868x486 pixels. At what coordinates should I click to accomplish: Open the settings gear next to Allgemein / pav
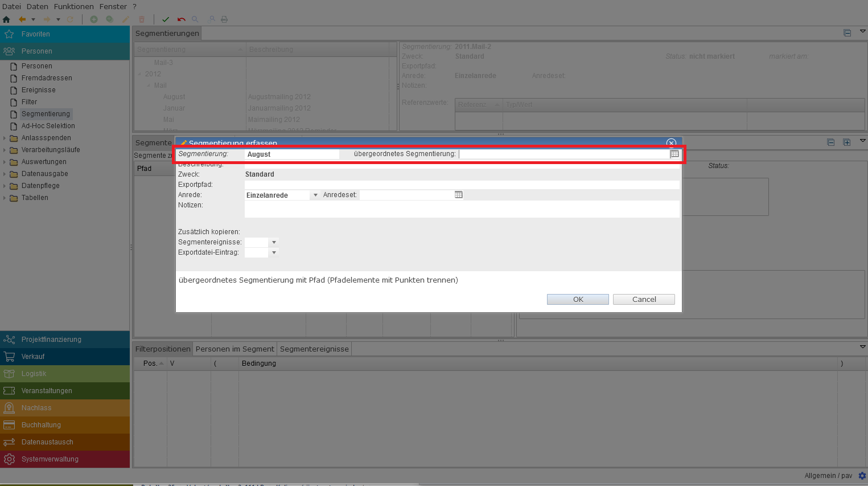coord(862,476)
